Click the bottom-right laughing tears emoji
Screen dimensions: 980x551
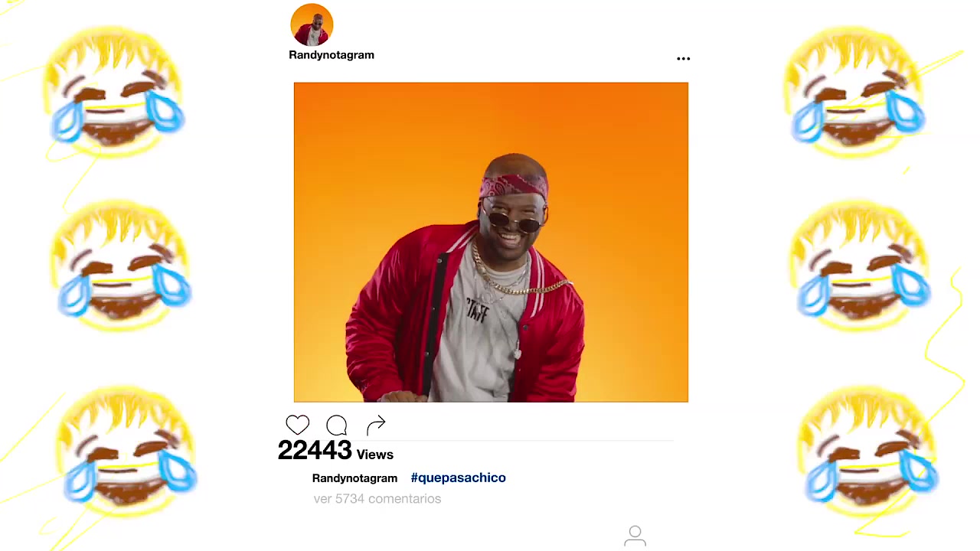coord(867,452)
